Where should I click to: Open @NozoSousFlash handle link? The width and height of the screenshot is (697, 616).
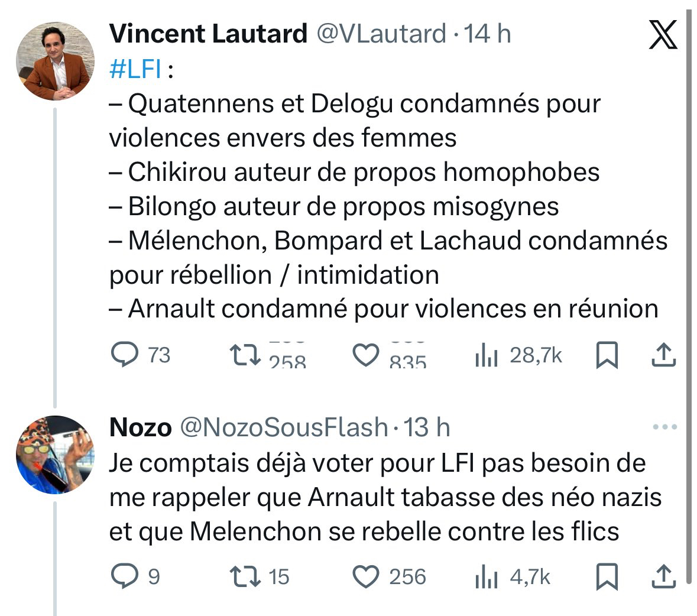coord(283,427)
